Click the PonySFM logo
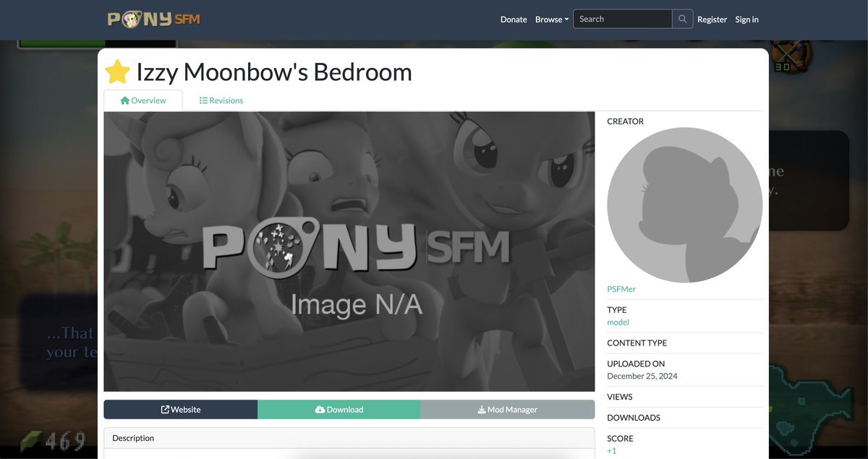The height and width of the screenshot is (459, 868). pos(152,19)
